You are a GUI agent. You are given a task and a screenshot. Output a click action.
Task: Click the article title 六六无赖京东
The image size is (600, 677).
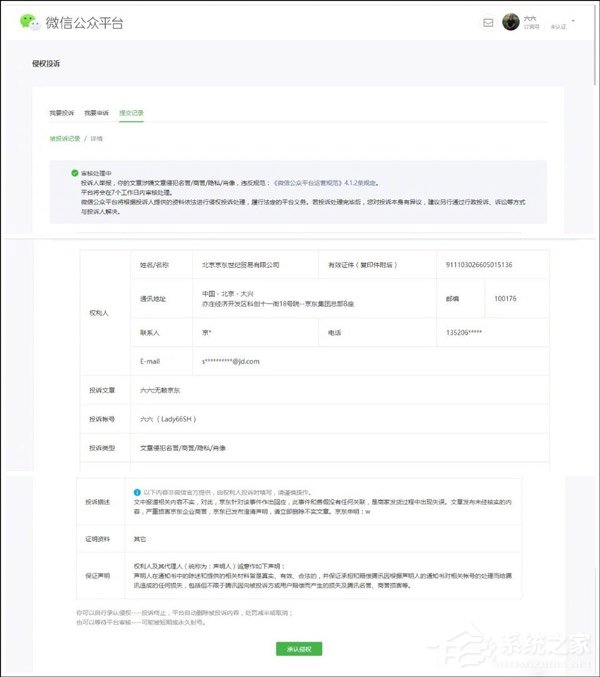[160, 390]
